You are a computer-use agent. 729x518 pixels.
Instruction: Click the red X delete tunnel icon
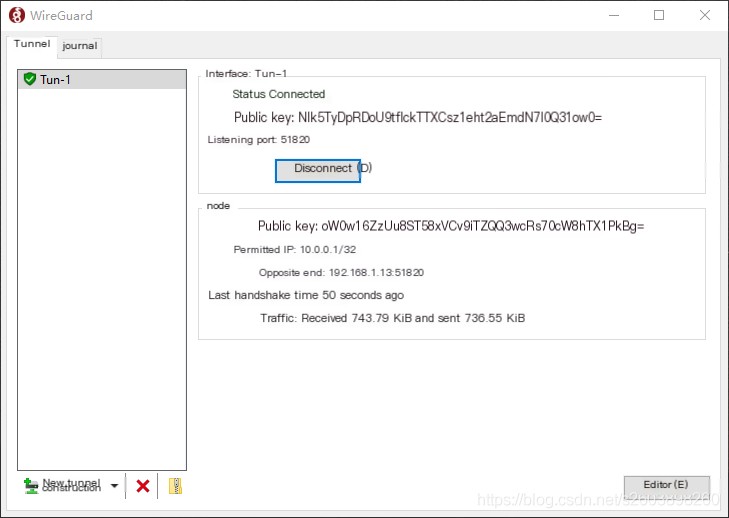point(143,486)
